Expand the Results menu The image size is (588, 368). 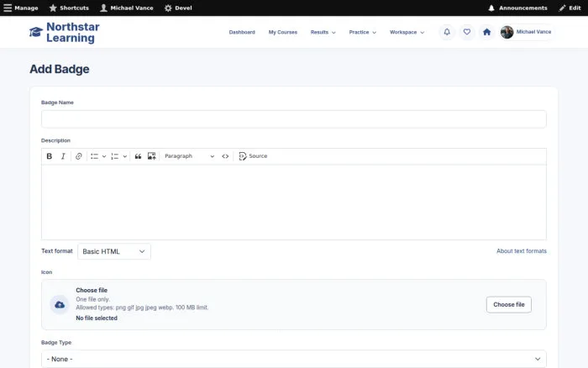click(x=323, y=32)
